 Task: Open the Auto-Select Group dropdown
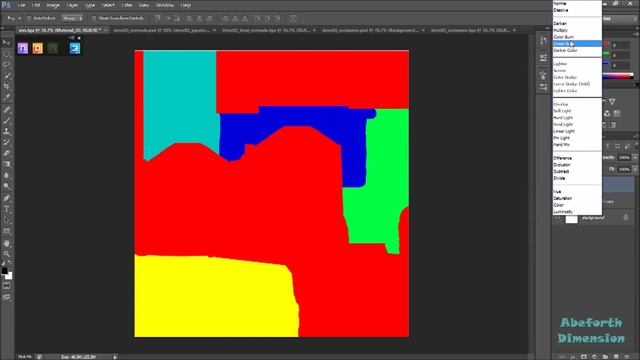tap(73, 18)
